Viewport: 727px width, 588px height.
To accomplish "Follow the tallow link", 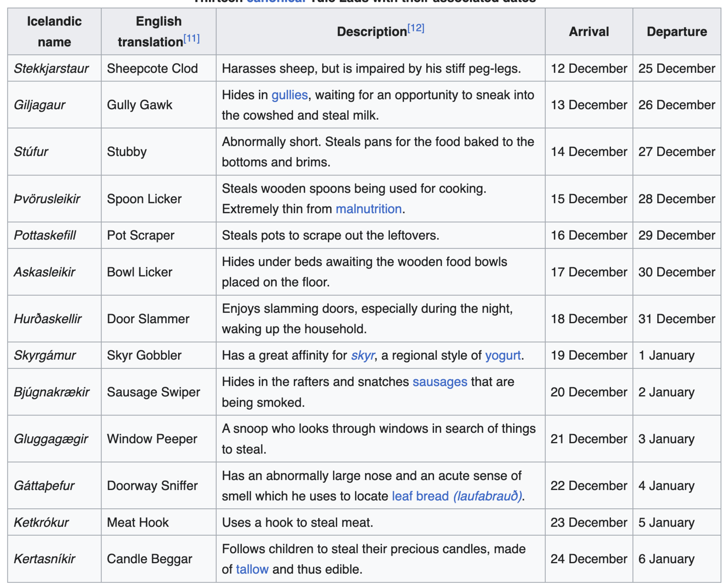I will click(252, 569).
